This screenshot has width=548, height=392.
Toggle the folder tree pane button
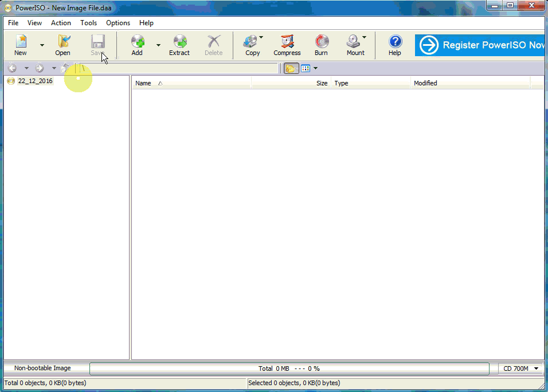click(x=291, y=69)
